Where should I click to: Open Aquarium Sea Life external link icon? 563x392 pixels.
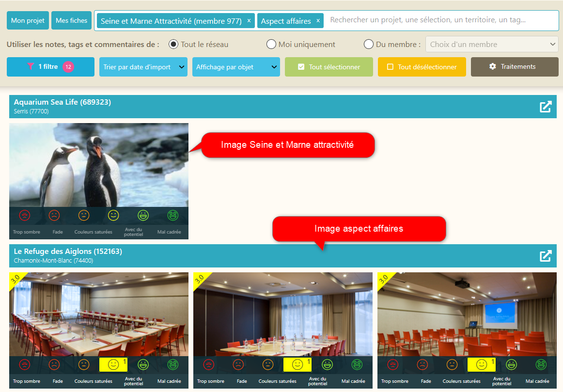(546, 107)
